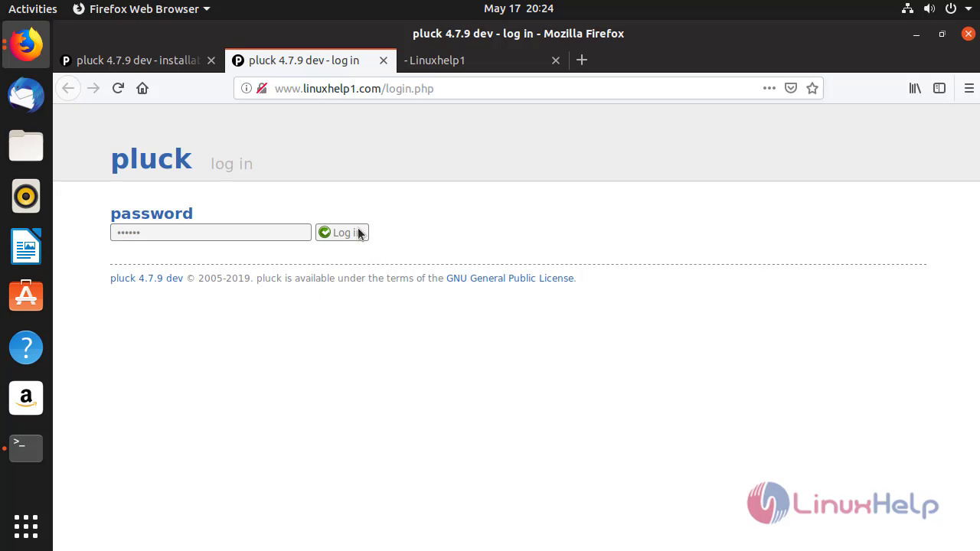The height and width of the screenshot is (551, 980).
Task: Bookmark this page with the star
Action: tap(812, 88)
